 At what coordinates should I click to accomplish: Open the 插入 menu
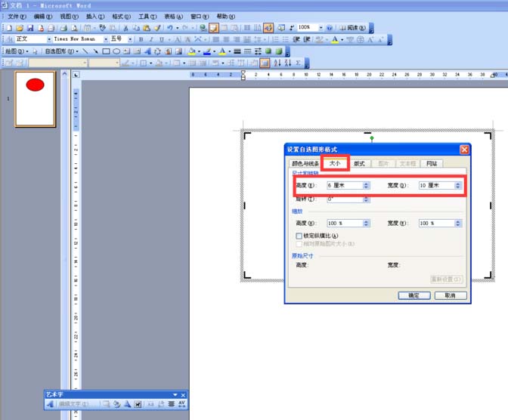95,17
